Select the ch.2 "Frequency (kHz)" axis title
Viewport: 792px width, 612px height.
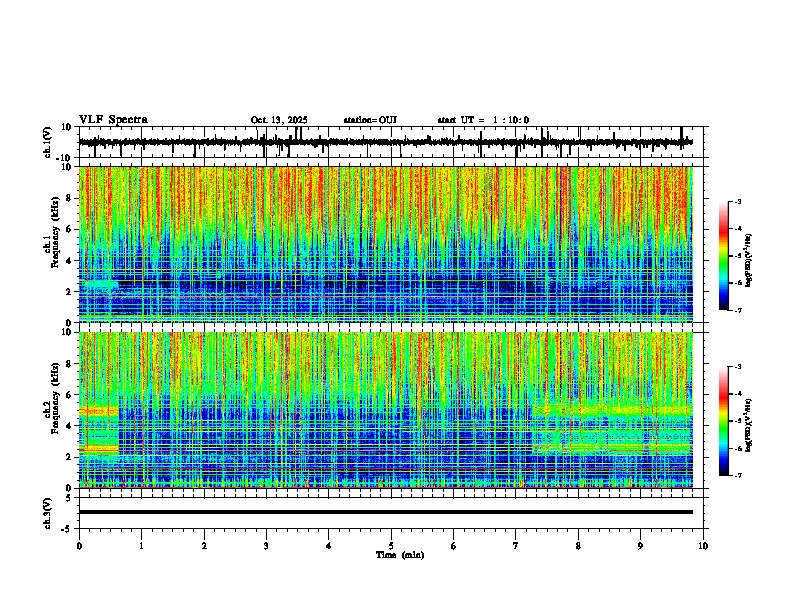coord(56,398)
